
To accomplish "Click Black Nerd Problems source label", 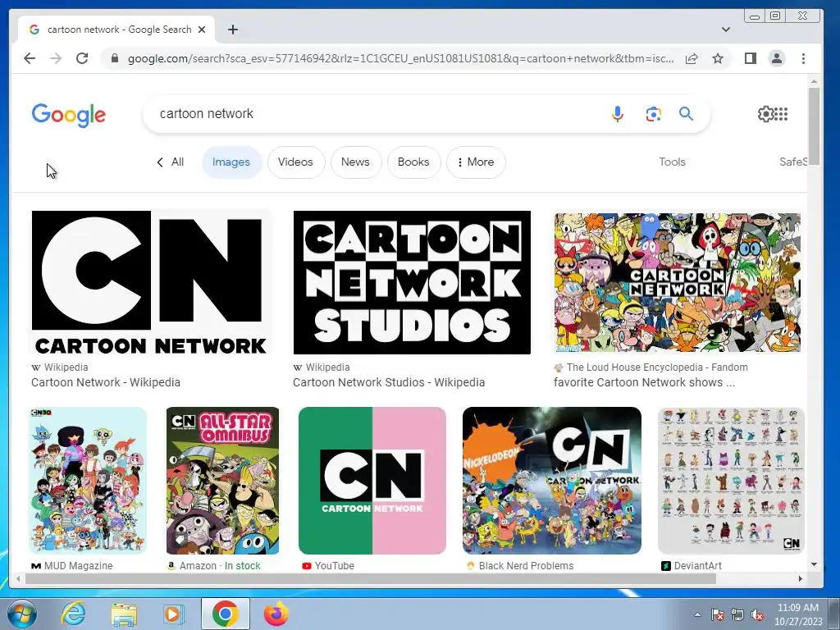I will coord(526,566).
